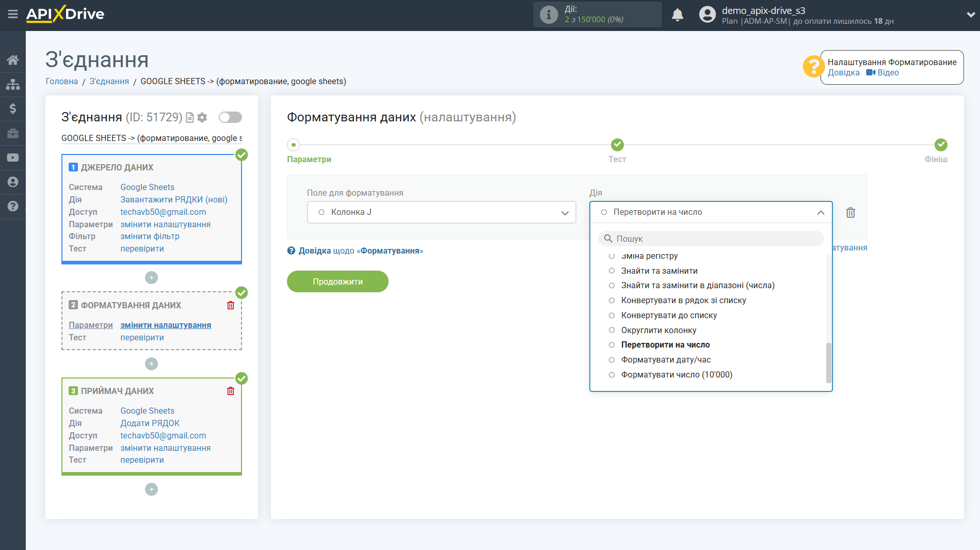Click перевірити in Приймач даних block
The height and width of the screenshot is (550, 980).
click(x=142, y=460)
